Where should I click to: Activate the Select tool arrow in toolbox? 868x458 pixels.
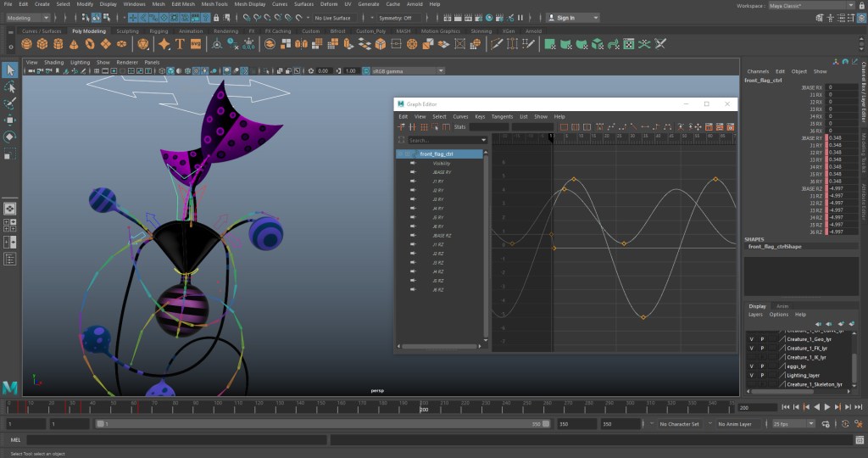point(10,70)
